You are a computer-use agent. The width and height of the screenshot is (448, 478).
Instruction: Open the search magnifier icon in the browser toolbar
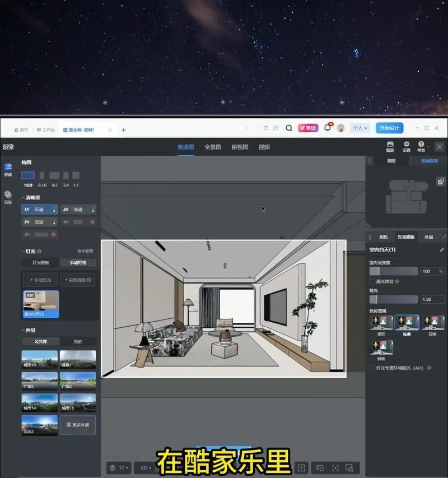point(287,128)
